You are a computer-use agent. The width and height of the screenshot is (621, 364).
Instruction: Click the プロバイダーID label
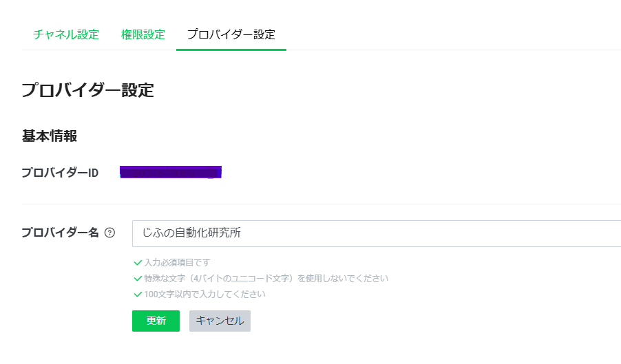click(60, 173)
